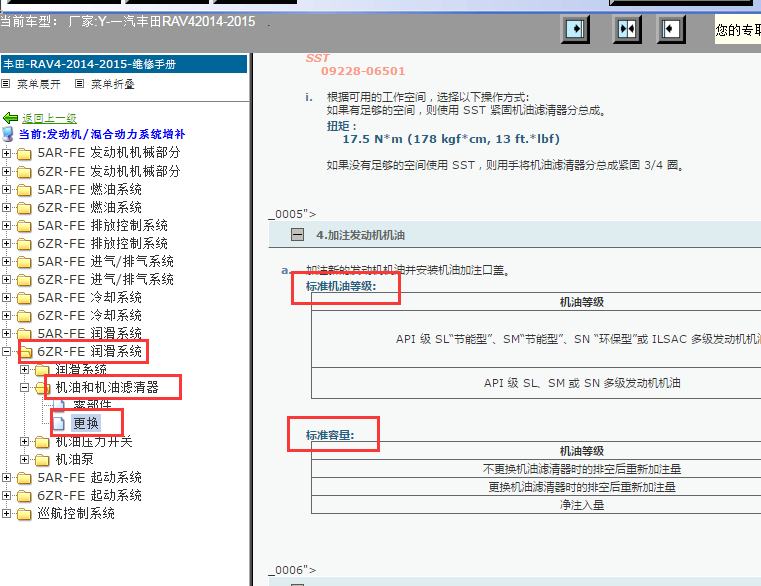Collapse 6ZR-FE 润滑系统 node
761x586 pixels.
6,351
